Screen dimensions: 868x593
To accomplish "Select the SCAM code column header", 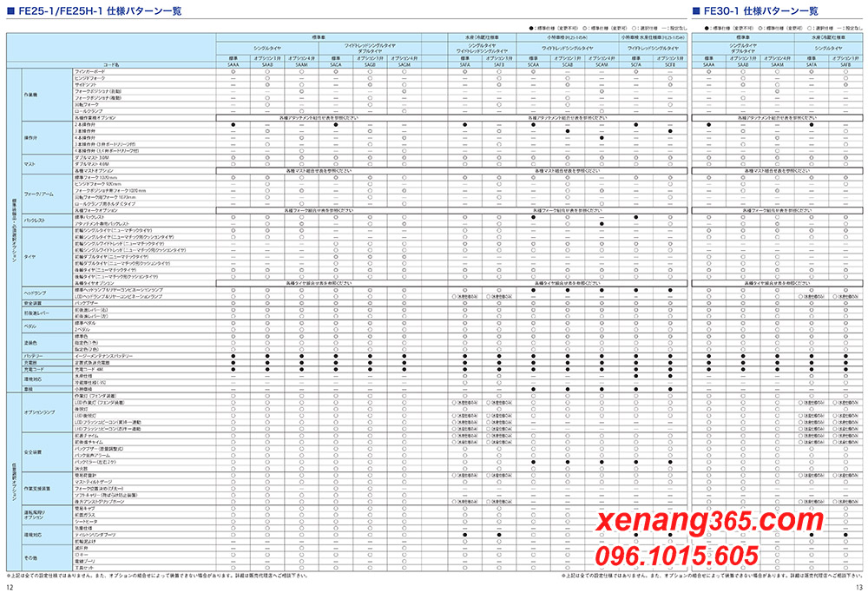I will [602, 65].
